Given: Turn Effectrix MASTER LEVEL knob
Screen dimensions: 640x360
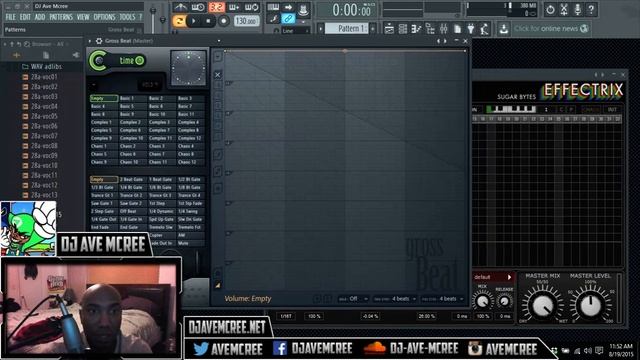Looking at the screenshot, I should (590, 304).
